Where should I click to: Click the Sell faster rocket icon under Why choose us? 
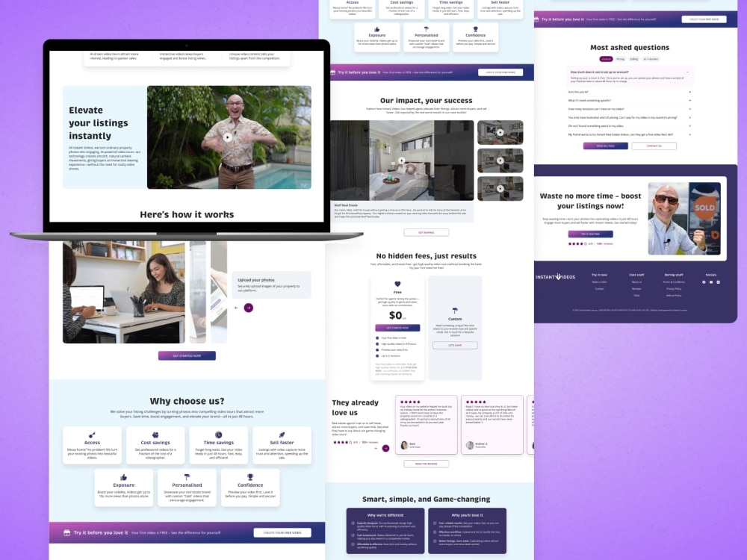click(282, 435)
